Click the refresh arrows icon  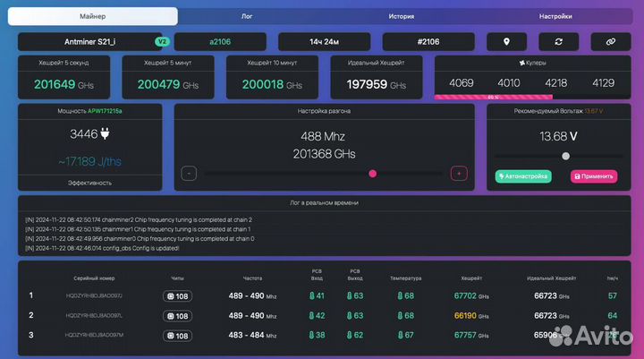(x=558, y=41)
